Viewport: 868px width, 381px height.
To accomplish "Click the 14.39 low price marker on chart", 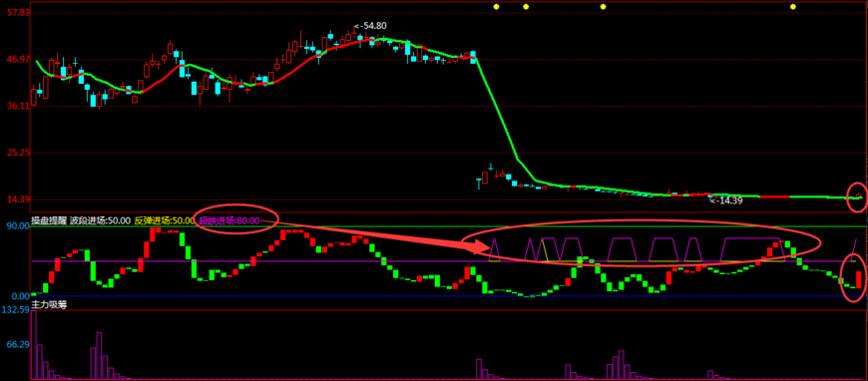I will coord(726,200).
